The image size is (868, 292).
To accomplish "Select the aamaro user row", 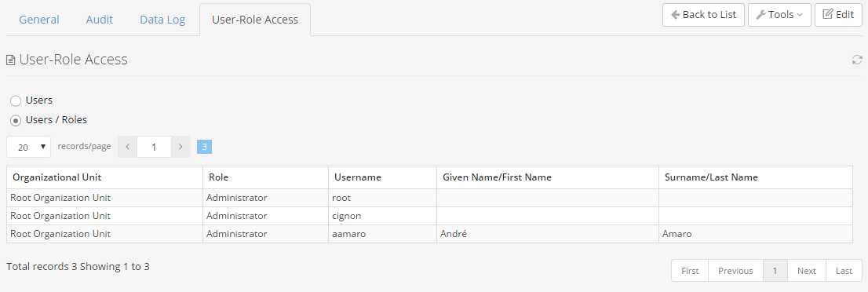I will click(429, 234).
